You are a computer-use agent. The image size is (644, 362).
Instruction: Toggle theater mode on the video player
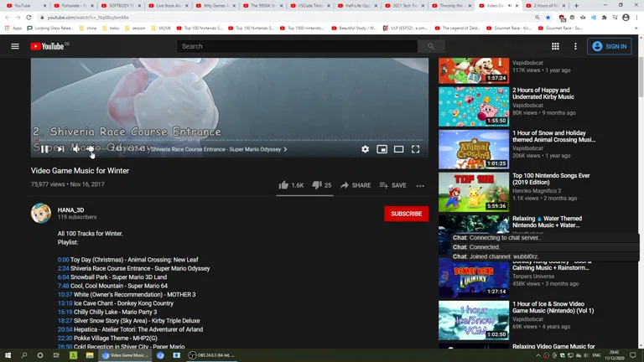398,149
